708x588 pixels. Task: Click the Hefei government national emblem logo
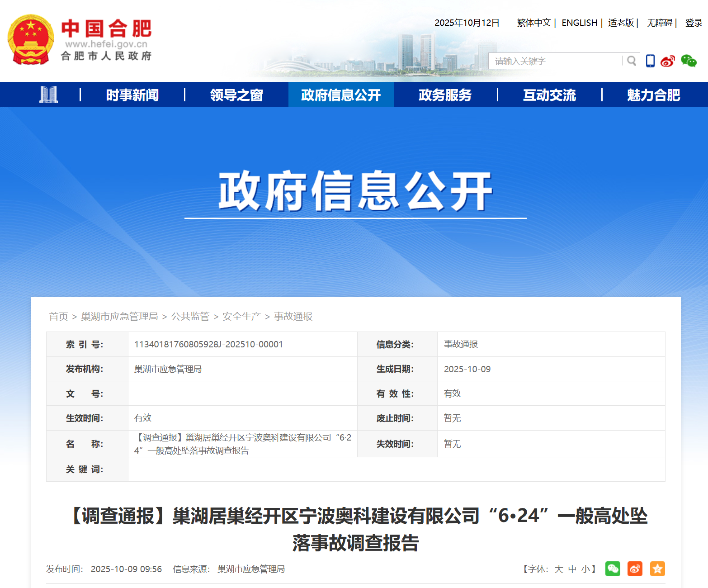31,40
